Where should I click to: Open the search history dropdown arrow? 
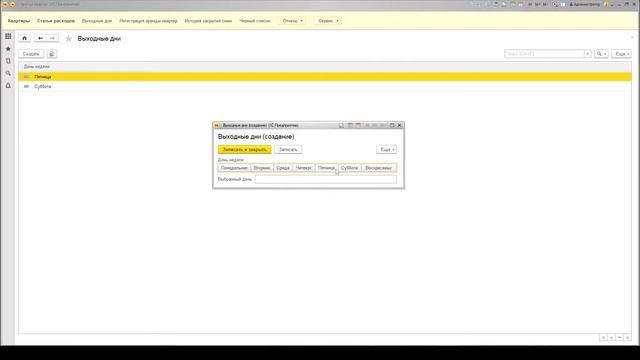(588, 54)
